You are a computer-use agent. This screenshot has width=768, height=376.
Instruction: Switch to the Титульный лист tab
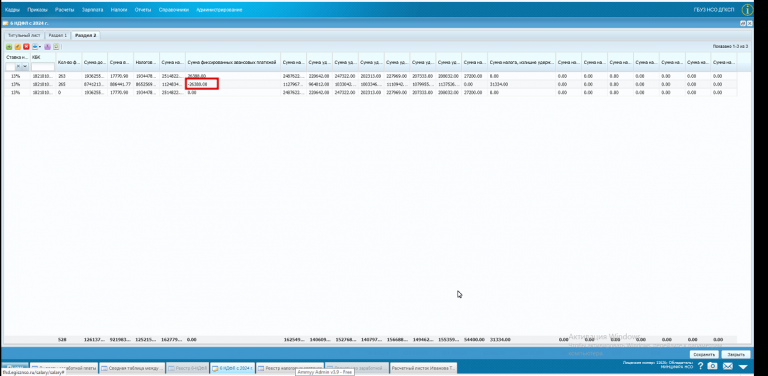24,35
